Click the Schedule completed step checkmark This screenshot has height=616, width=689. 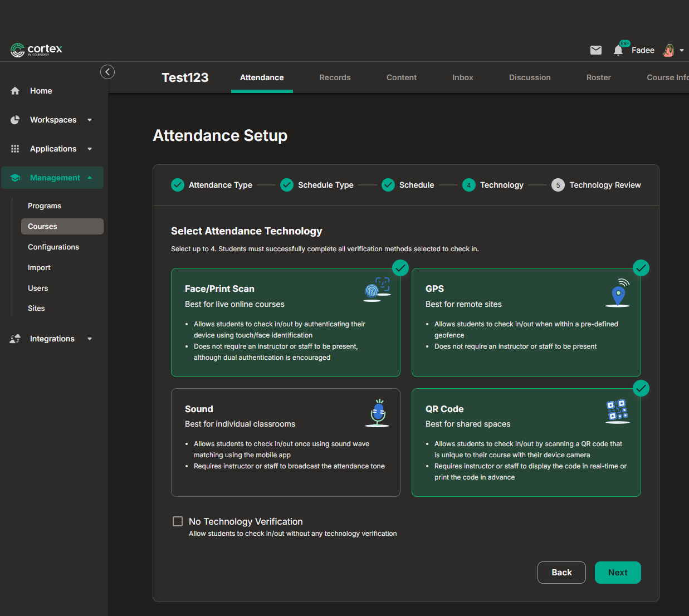click(x=388, y=185)
